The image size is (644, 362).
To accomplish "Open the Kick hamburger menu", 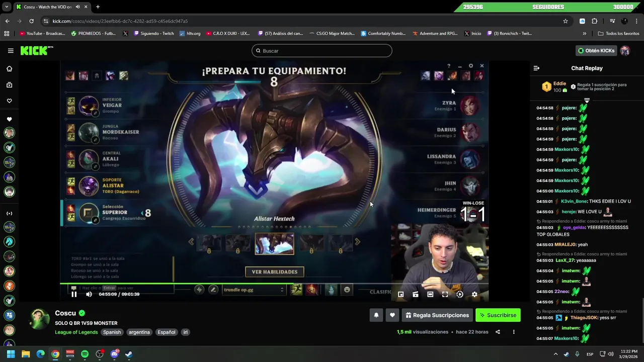I will pos(11,51).
